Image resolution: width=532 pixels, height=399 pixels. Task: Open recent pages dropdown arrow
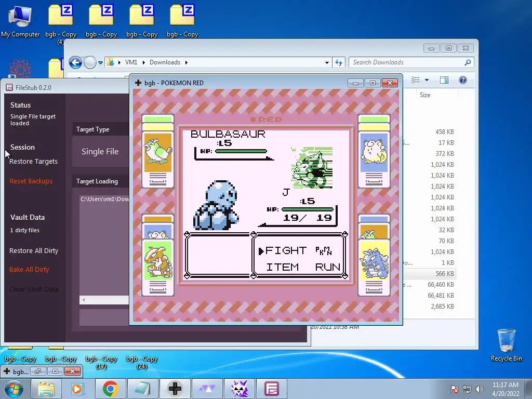coord(100,63)
